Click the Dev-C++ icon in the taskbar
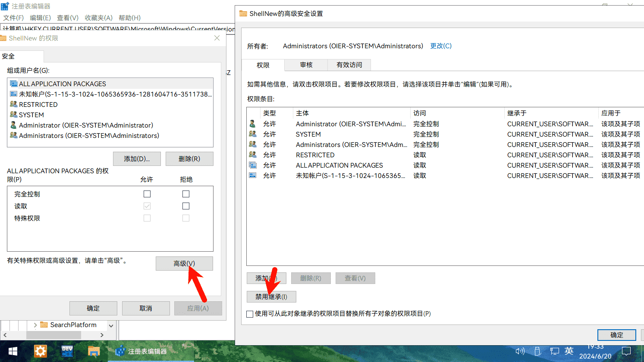Viewport: 644px width, 362px height. click(x=67, y=351)
